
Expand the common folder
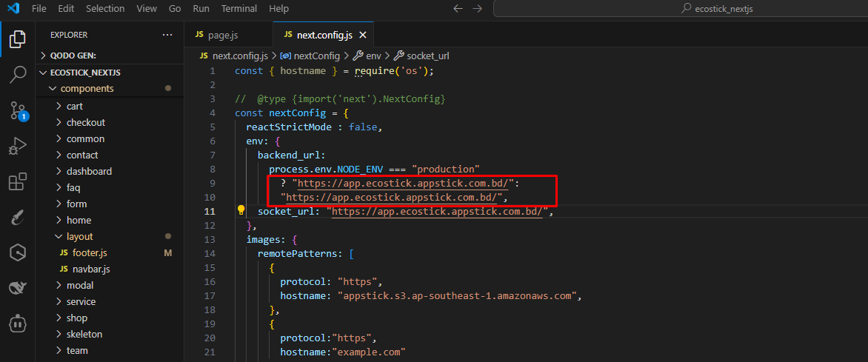(x=109, y=139)
